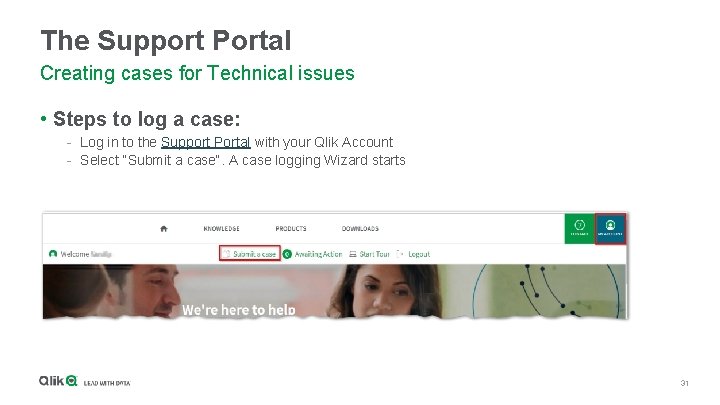This screenshot has height=405, width=720.
Task: Open the Support Portal hyperlink
Action: click(205, 142)
